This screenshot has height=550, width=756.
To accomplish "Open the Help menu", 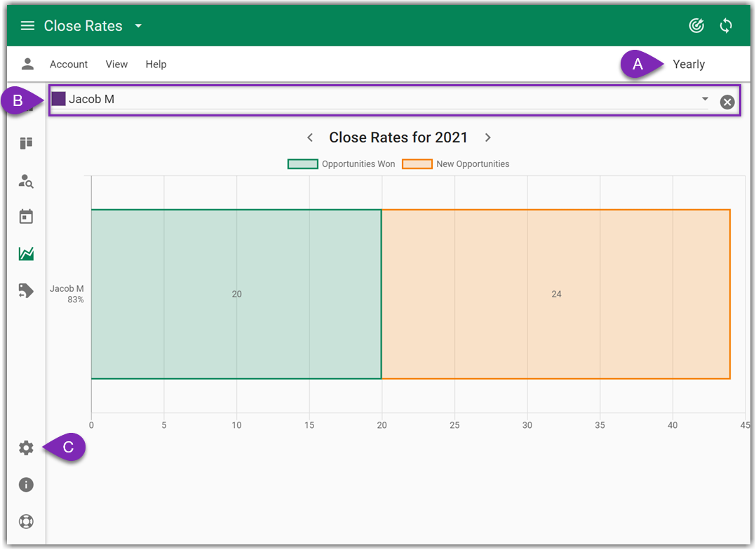I will [x=156, y=64].
